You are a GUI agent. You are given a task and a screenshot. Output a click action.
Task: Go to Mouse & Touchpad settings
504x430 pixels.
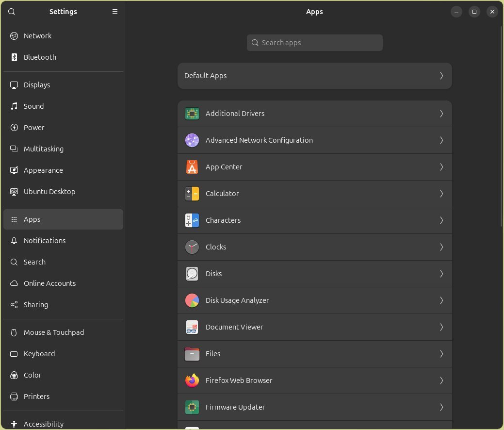[53, 332]
